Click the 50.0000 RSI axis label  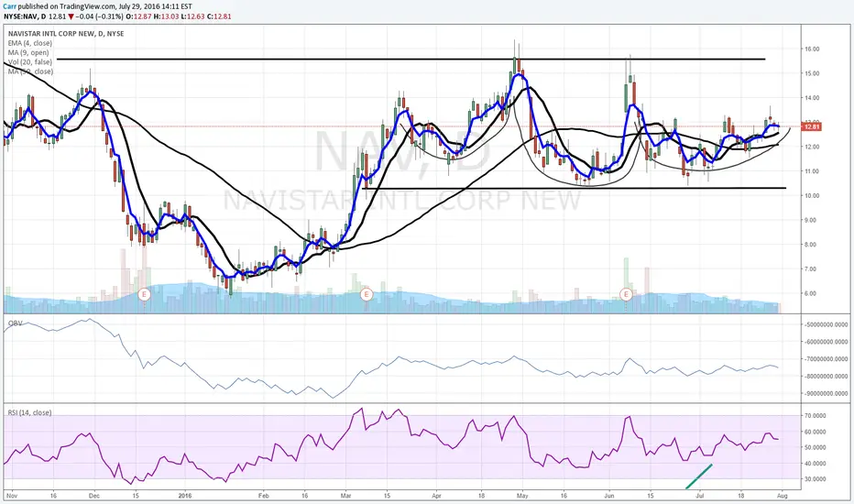pyautogui.click(x=816, y=447)
